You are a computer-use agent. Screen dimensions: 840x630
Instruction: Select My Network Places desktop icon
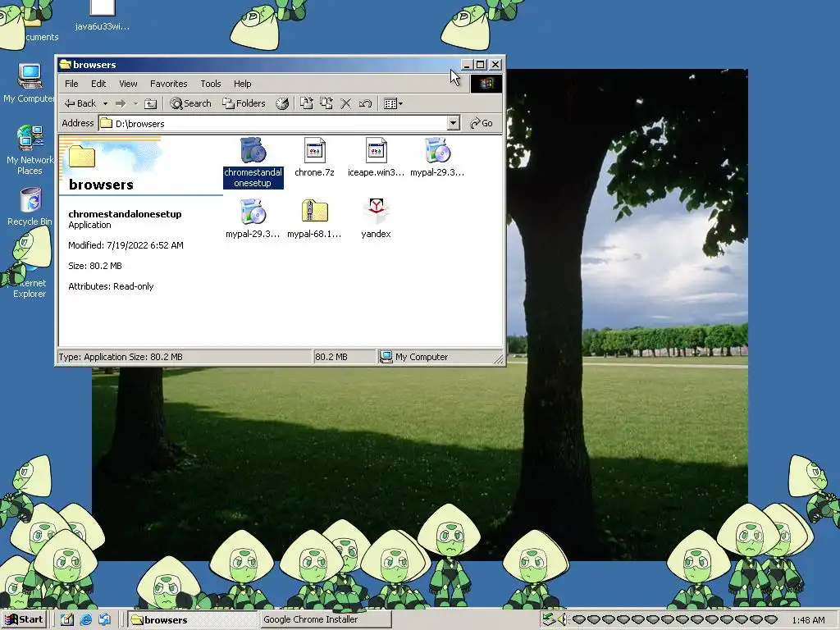pyautogui.click(x=30, y=149)
